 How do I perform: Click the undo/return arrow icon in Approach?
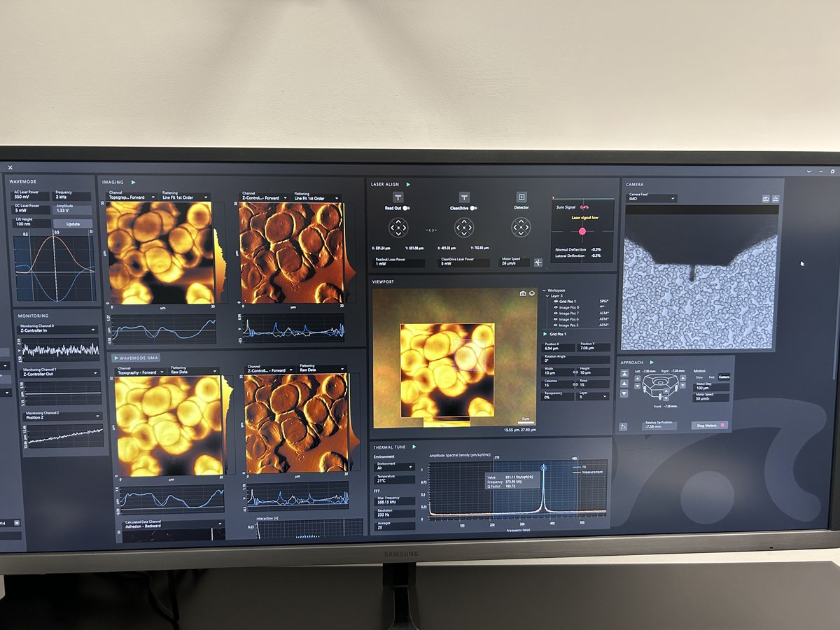tap(623, 426)
